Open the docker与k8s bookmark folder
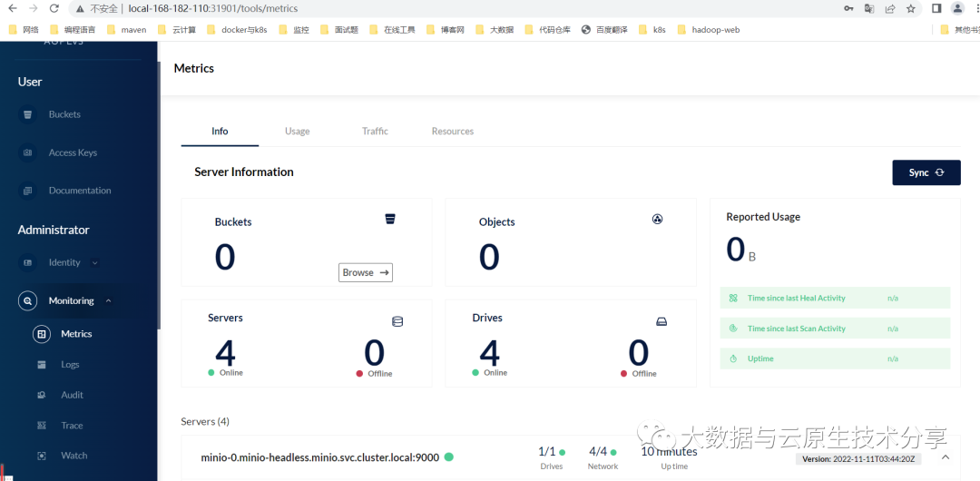The image size is (980, 481). coord(237,29)
